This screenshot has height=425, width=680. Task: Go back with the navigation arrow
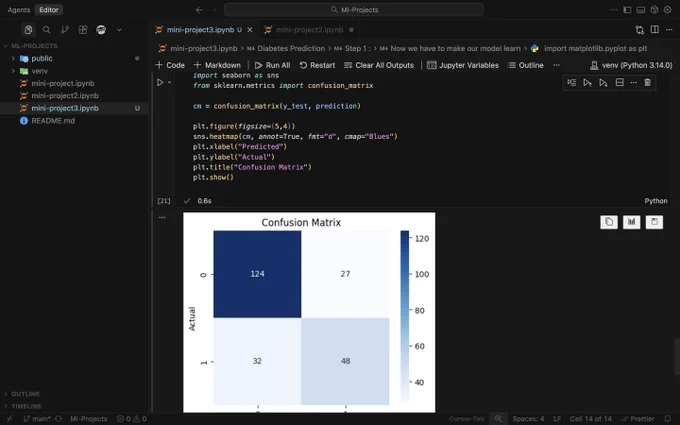click(x=199, y=10)
